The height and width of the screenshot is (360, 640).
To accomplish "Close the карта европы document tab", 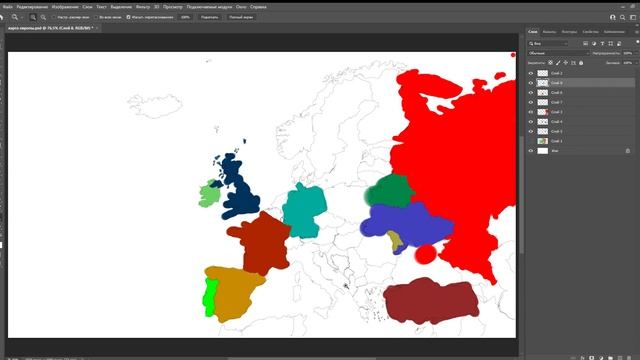I will click(97, 28).
